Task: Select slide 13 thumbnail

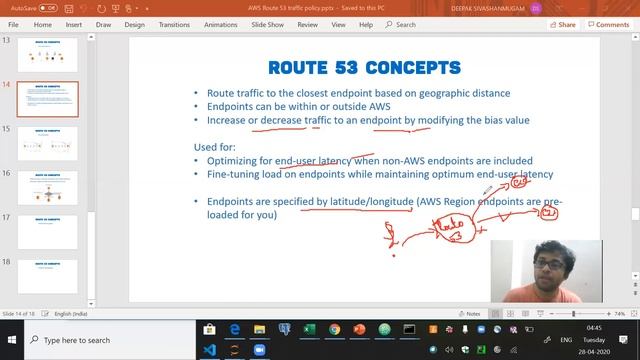Action: 47,55
